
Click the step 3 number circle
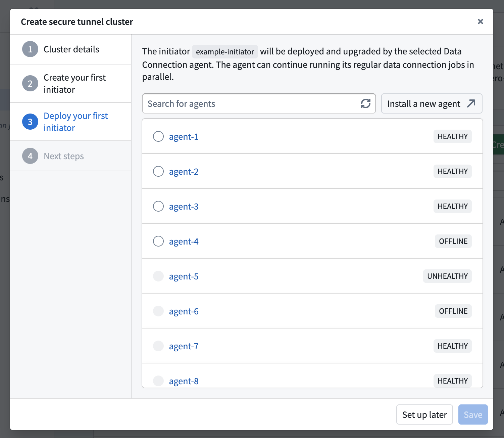[30, 122]
